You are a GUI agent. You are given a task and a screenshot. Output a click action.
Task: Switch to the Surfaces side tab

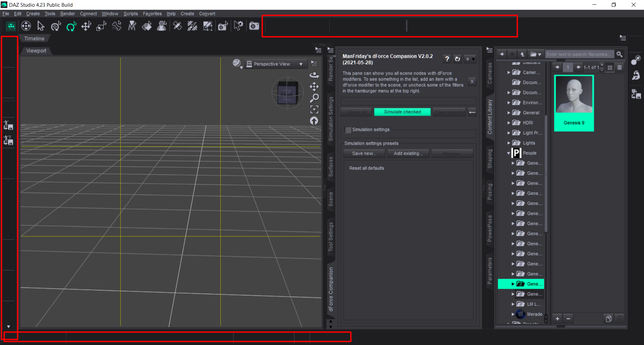pyautogui.click(x=331, y=167)
